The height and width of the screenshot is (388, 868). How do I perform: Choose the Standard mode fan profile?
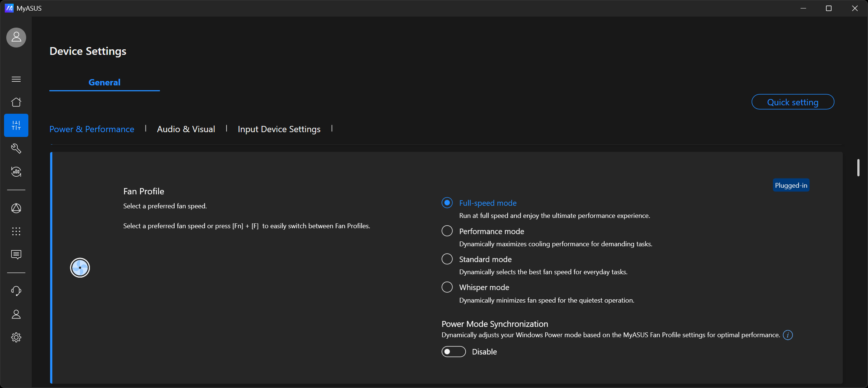[x=447, y=259]
